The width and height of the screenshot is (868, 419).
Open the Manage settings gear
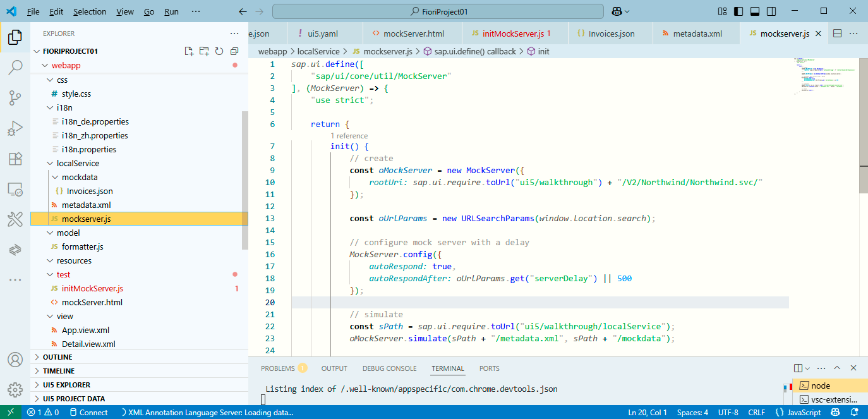point(15,390)
